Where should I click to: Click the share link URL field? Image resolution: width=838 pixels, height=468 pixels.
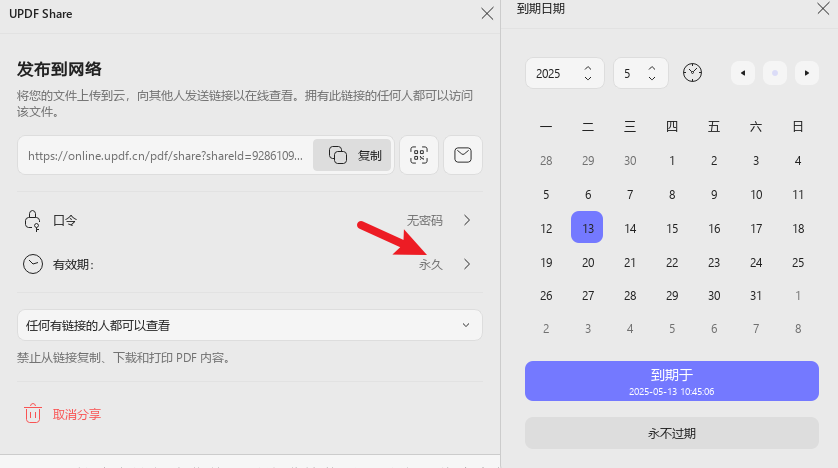[165, 155]
